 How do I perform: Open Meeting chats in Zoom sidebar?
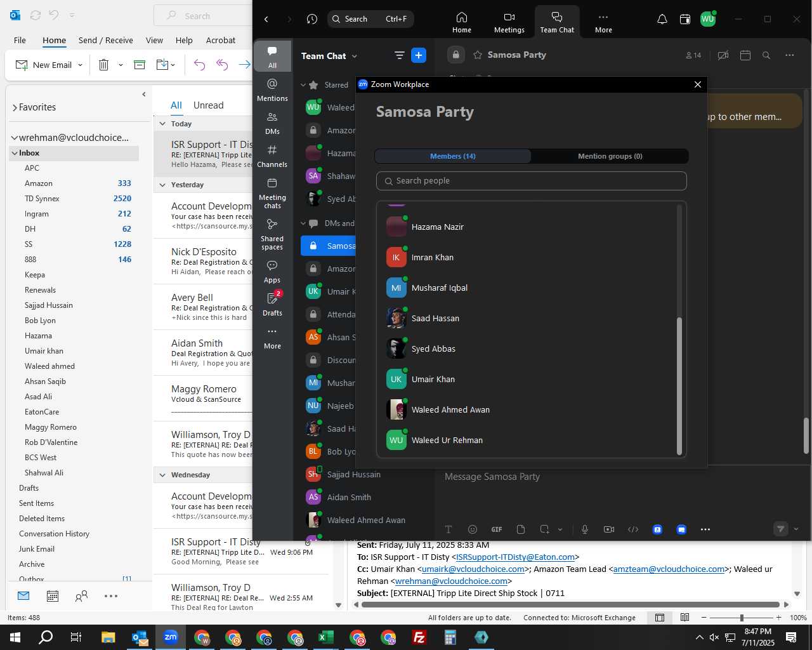point(272,193)
